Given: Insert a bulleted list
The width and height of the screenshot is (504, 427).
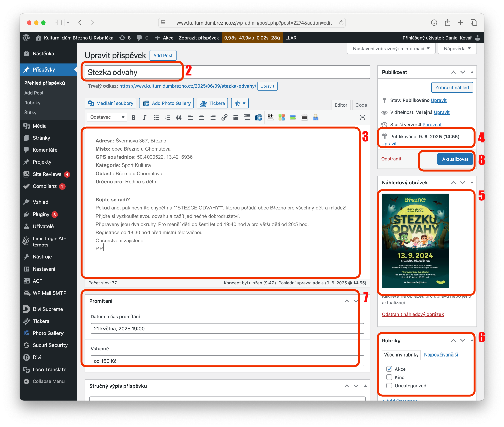Looking at the screenshot, I should tap(156, 117).
